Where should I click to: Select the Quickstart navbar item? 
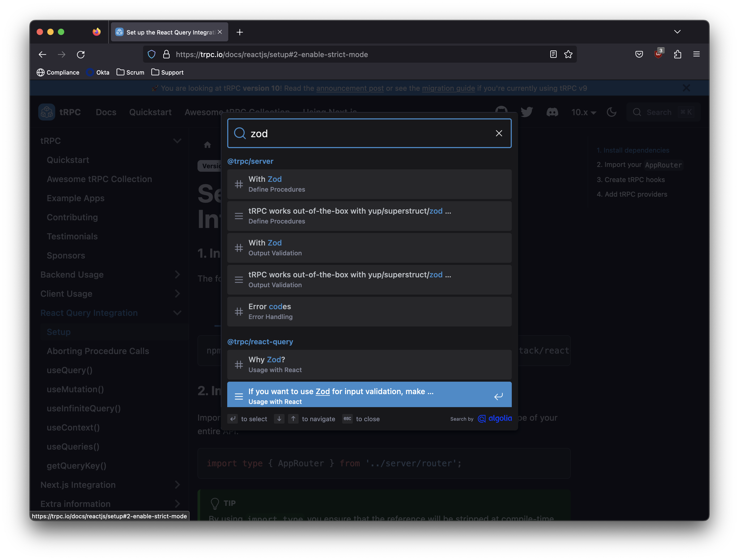(150, 112)
